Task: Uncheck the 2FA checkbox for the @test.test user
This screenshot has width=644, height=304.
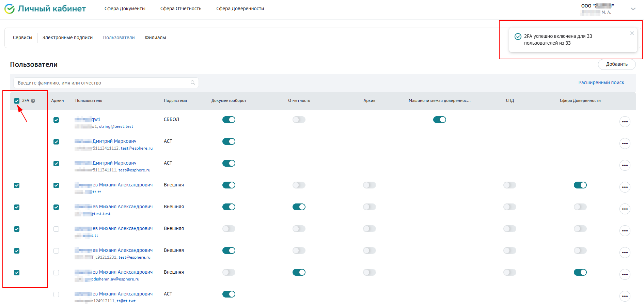Action: [17, 207]
